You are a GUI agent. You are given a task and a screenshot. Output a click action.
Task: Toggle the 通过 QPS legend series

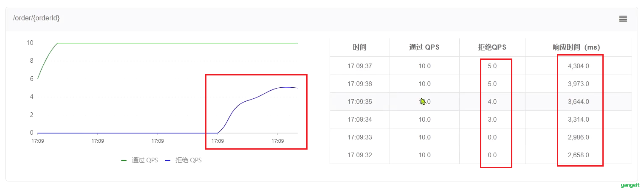139,160
